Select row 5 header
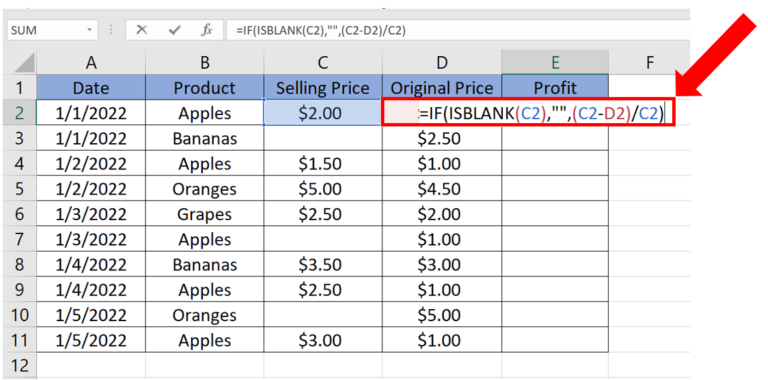The height and width of the screenshot is (380, 768). (19, 189)
